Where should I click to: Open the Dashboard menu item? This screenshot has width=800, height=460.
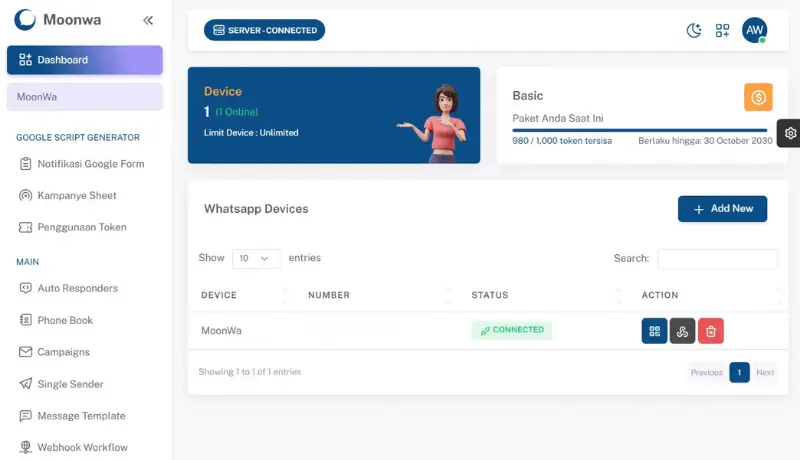(85, 60)
